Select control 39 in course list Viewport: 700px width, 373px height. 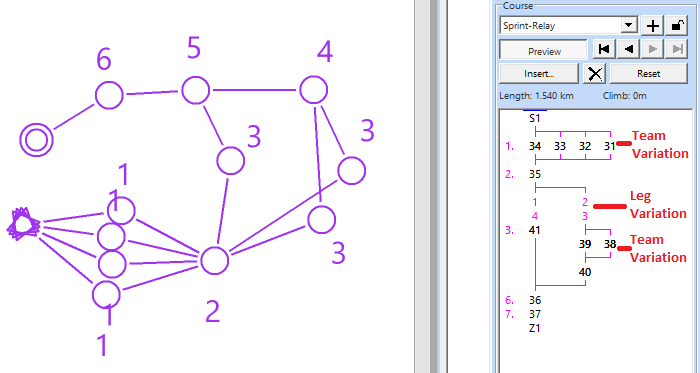(585, 244)
